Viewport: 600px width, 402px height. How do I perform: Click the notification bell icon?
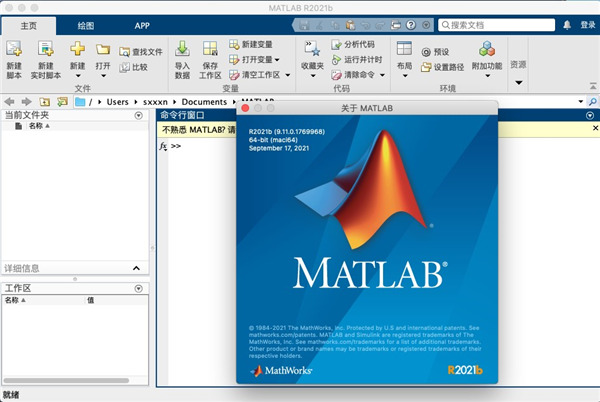tap(567, 25)
